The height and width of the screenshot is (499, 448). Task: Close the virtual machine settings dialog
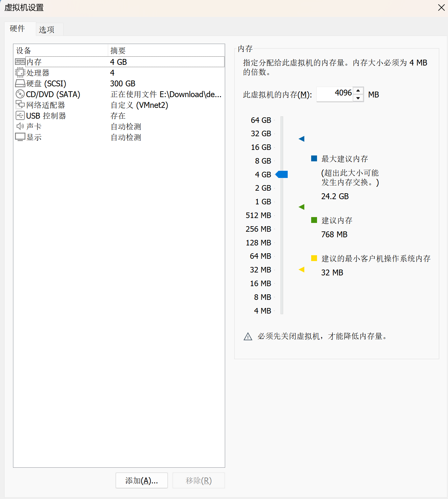tap(441, 7)
